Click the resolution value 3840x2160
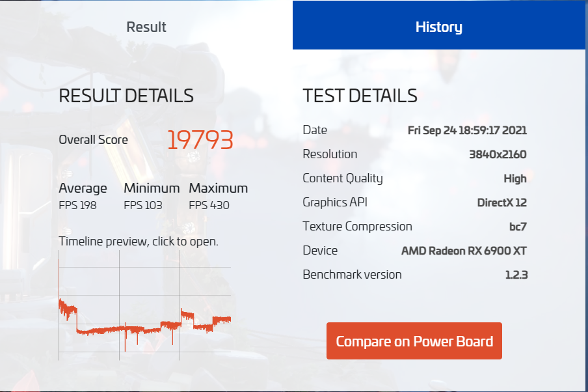The image size is (588, 392). pos(498,154)
